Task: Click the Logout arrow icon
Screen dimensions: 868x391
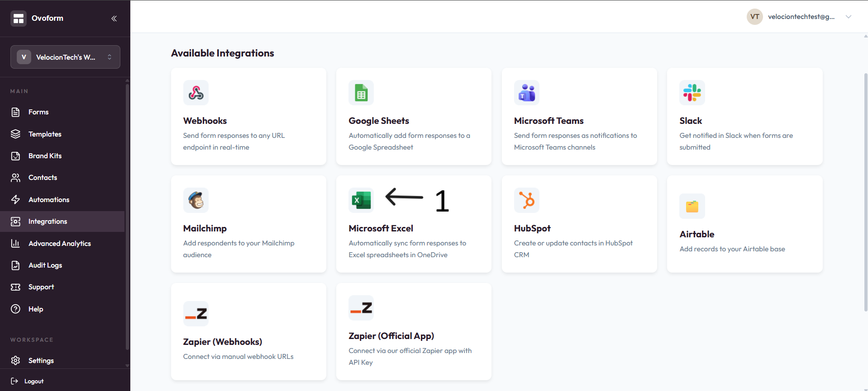Action: 14,381
